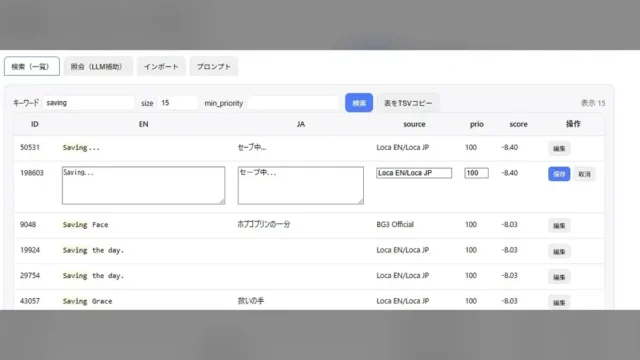Click 編集 for the Saving Grace row
The width and height of the screenshot is (640, 360).
point(559,302)
